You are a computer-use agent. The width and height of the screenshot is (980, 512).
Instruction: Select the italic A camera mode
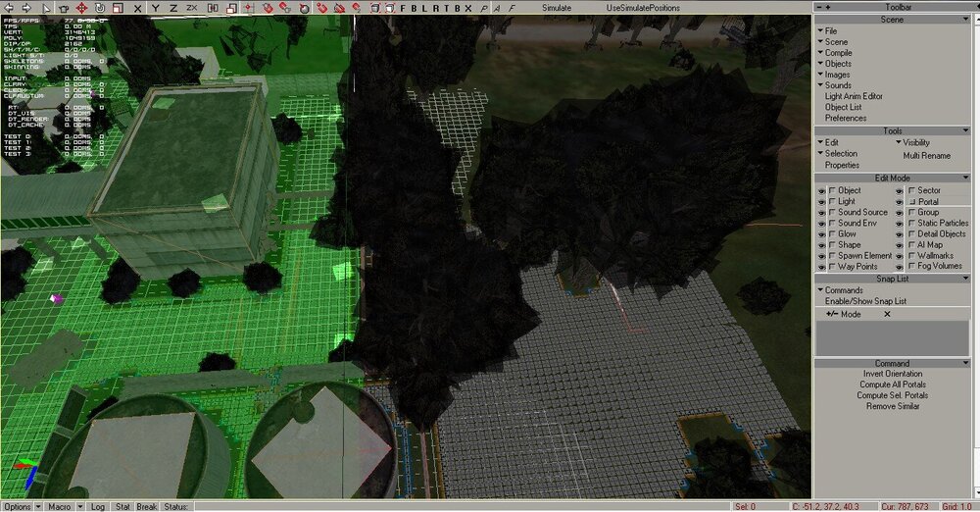(498, 8)
